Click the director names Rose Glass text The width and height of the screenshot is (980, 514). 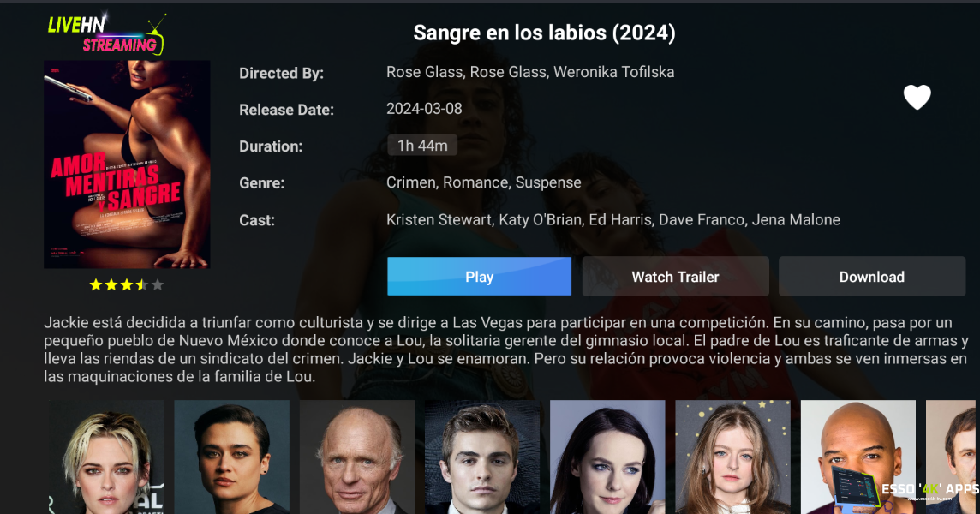(530, 73)
